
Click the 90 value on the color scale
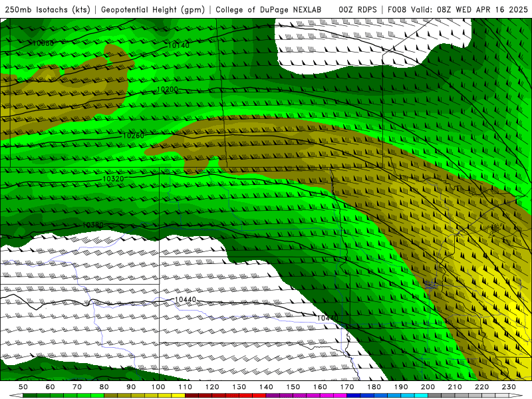coord(131,387)
